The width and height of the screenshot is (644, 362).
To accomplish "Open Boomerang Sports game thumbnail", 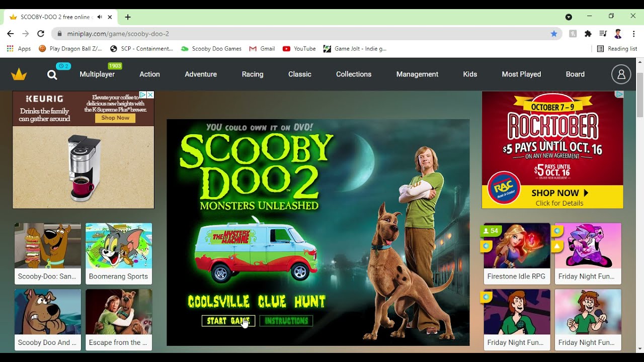I will 119,253.
